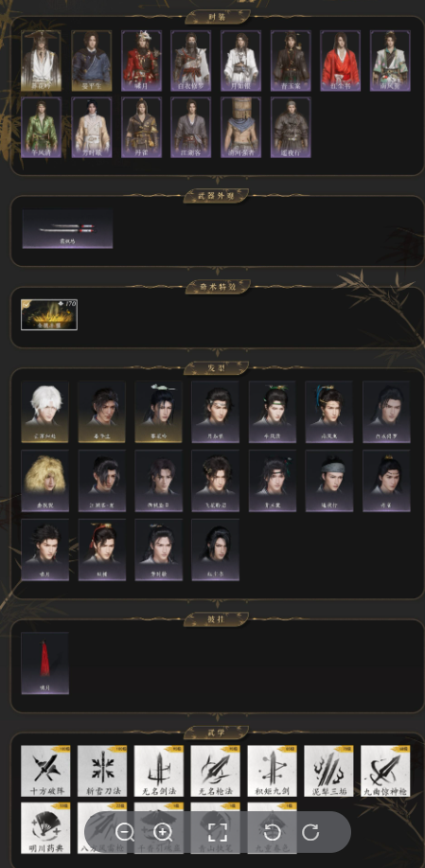This screenshot has height=868, width=425.
Task: Open the 九曲惊神枪 skill icon
Action: pyautogui.click(x=385, y=771)
